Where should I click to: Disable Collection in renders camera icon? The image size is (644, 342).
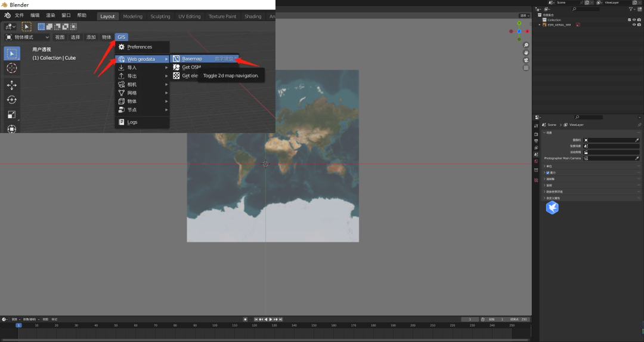point(639,20)
